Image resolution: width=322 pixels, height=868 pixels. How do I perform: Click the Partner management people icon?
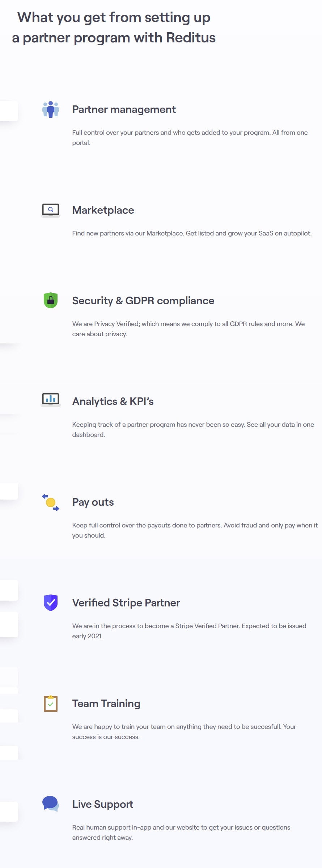coord(51,109)
